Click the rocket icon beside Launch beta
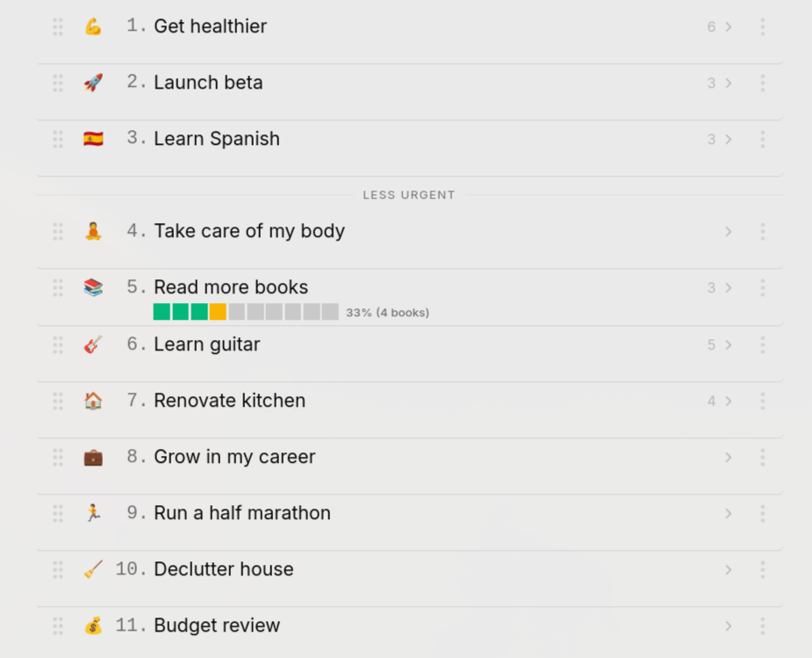This screenshot has width=812, height=658. pyautogui.click(x=93, y=83)
